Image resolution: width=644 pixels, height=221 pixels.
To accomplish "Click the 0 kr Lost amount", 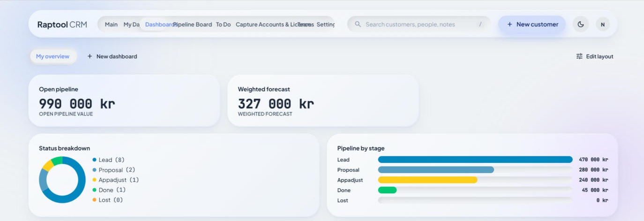I will [602, 200].
